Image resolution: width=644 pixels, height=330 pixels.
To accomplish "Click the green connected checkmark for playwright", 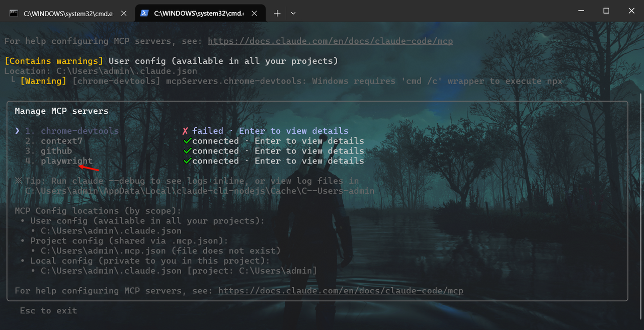I will [x=186, y=160].
